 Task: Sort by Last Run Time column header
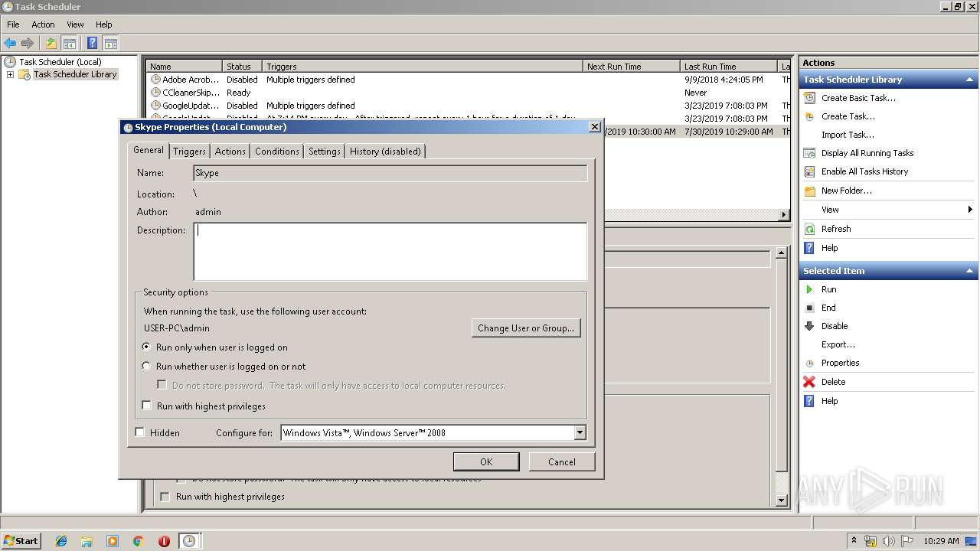point(728,67)
